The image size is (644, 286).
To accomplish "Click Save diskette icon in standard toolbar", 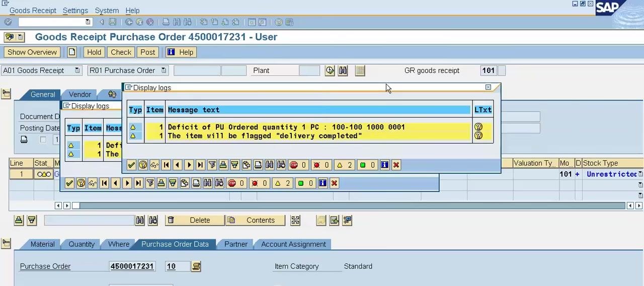I will (x=113, y=22).
